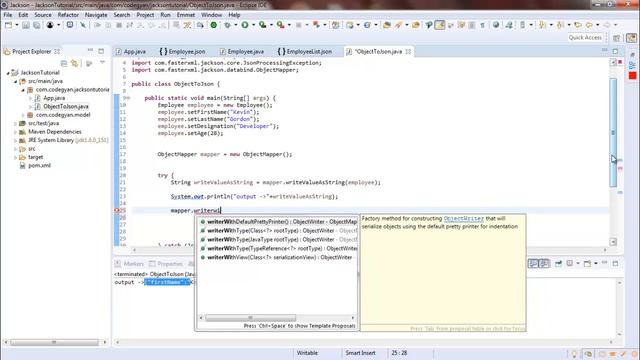Viewport: 640px width, 360px height.
Task: Select App.java in Project Explorer tree
Action: [54, 98]
